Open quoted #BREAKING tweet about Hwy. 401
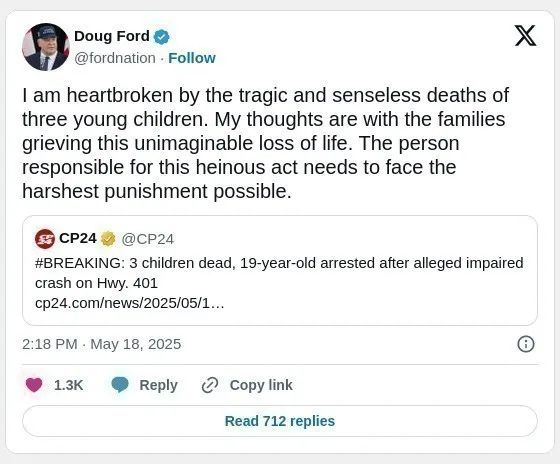Screen dimensions: 560x464 280,270
